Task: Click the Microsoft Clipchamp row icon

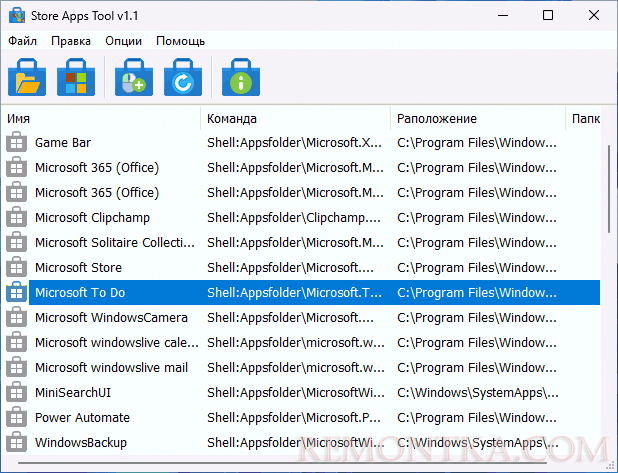Action: 17,217
